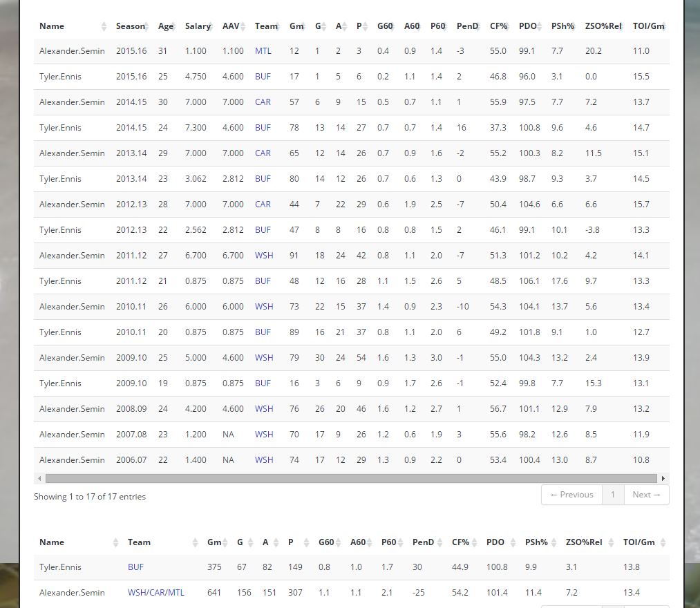700x608 pixels.
Task: Click Alexander.Semin name in summary table
Action: [x=72, y=592]
